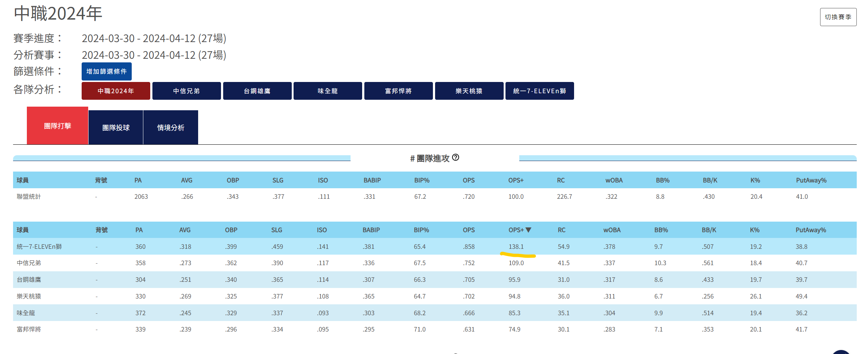
Task: Click the 富邦悍將 row in team table
Action: [29, 329]
